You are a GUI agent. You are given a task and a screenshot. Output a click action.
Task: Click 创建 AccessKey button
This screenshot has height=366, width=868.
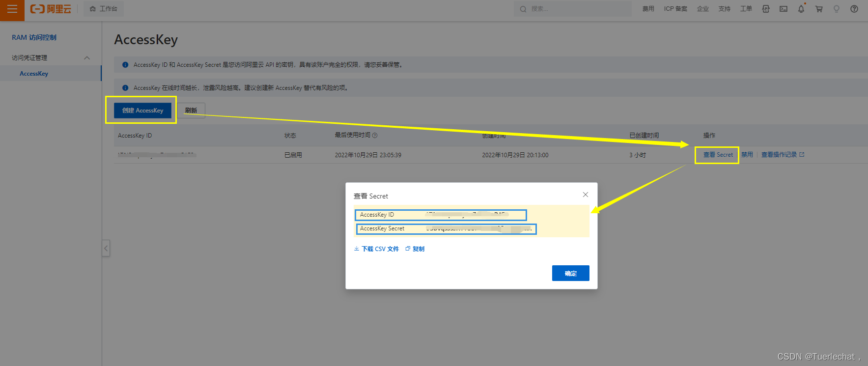(142, 111)
